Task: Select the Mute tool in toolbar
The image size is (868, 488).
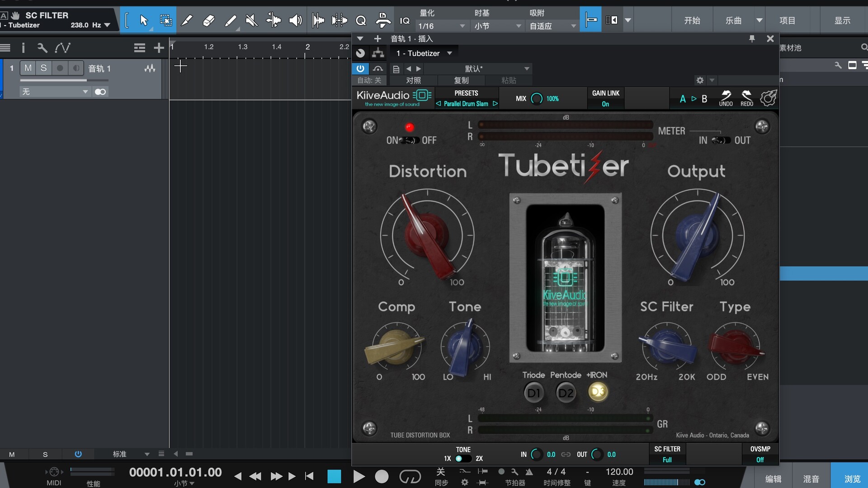Action: 251,20
